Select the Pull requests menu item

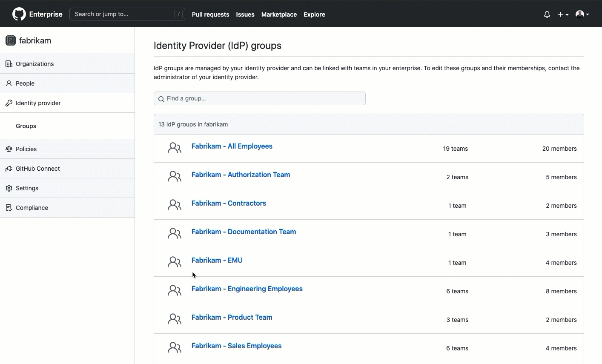coord(211,14)
